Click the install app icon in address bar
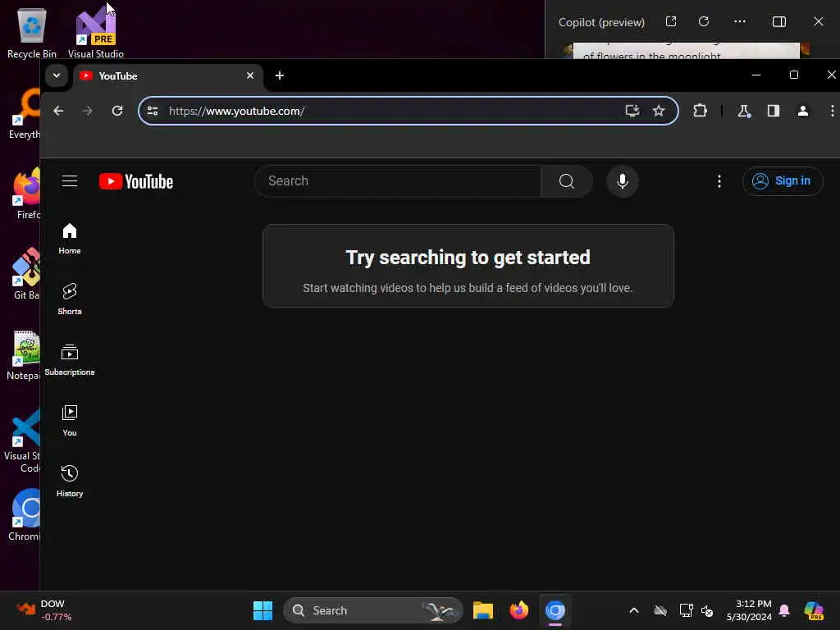The height and width of the screenshot is (630, 840). pos(632,111)
